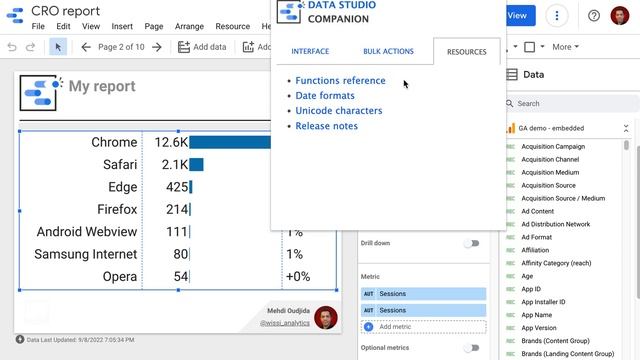Open the user account avatar
Viewport: 640px width, 360px height.
tap(620, 16)
